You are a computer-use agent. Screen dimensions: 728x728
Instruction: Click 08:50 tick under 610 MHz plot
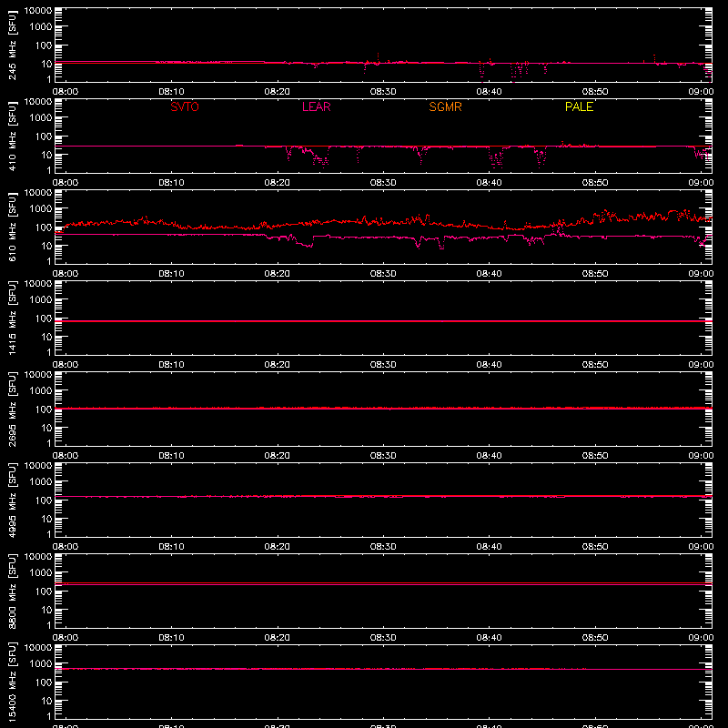(595, 274)
